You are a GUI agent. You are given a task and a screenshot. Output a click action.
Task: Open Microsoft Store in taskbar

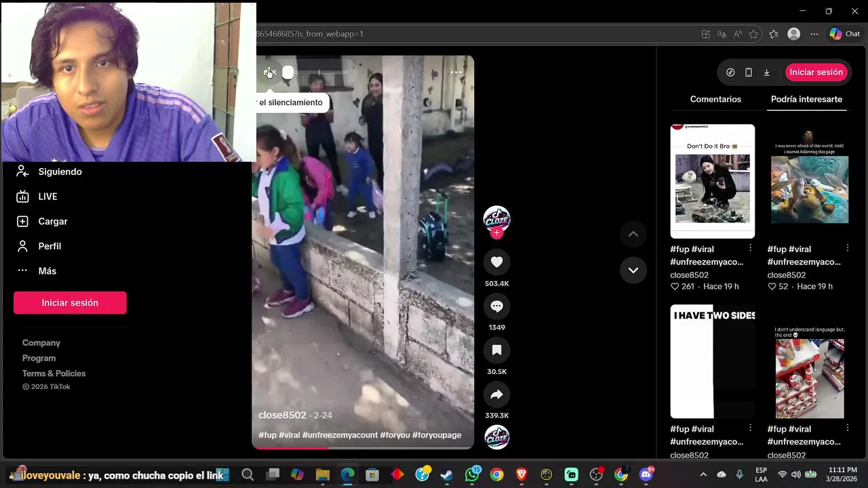[x=372, y=475]
